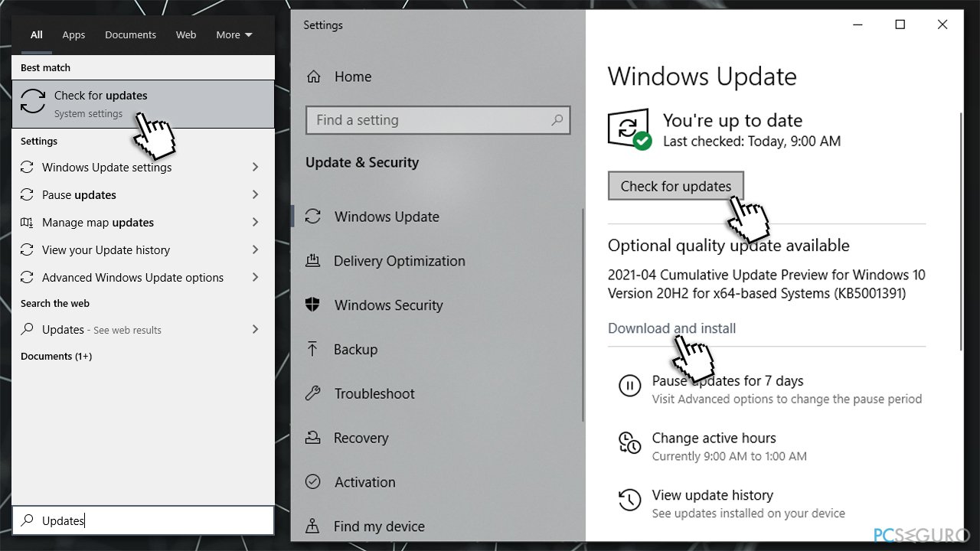Select the Delivery Optimization icon
This screenshot has height=551, width=980.
(312, 260)
